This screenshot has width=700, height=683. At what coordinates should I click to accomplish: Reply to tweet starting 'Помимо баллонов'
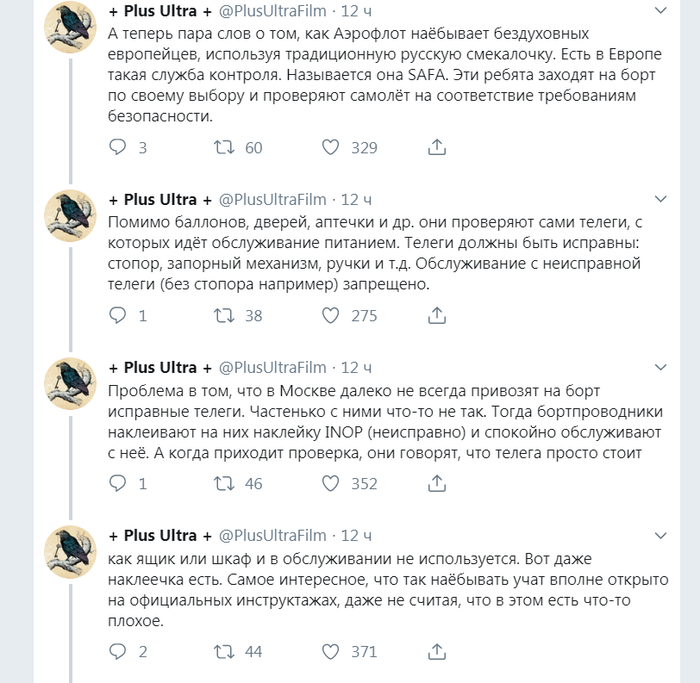tap(118, 316)
